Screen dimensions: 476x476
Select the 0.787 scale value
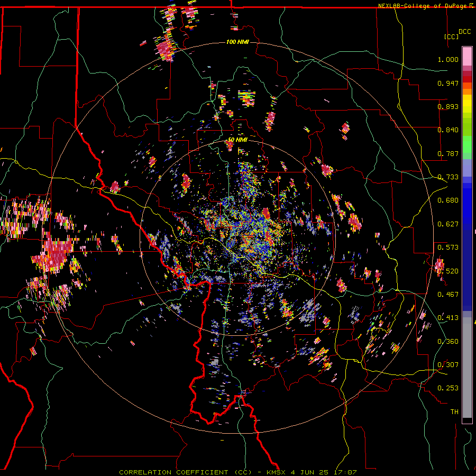[x=448, y=153]
